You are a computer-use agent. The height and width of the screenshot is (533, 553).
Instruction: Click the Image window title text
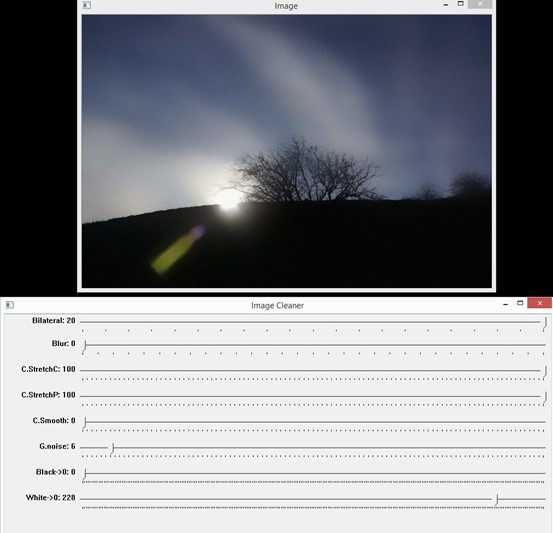pyautogui.click(x=286, y=6)
